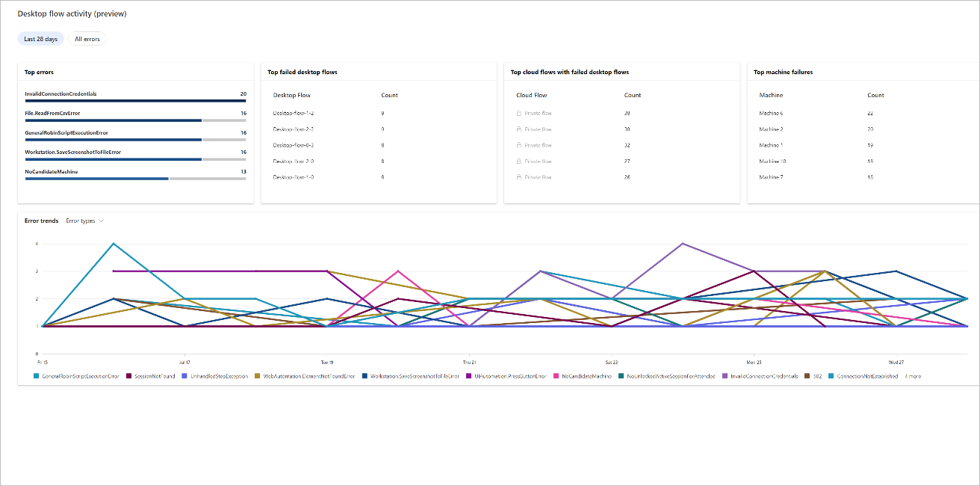Select the File.ReadFromCsvError entry
The height and width of the screenshot is (486, 980).
(52, 113)
